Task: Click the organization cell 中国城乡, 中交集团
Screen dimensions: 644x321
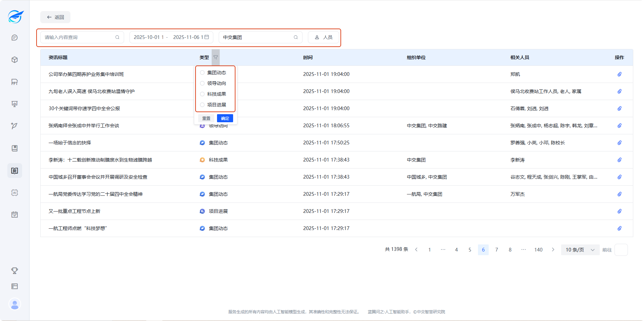Action: tap(427, 177)
